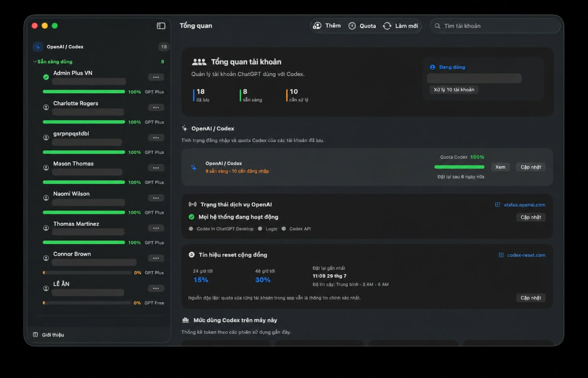Click Admin Plus VN 100% quota bar
The height and width of the screenshot is (378, 588).
pyautogui.click(x=84, y=92)
